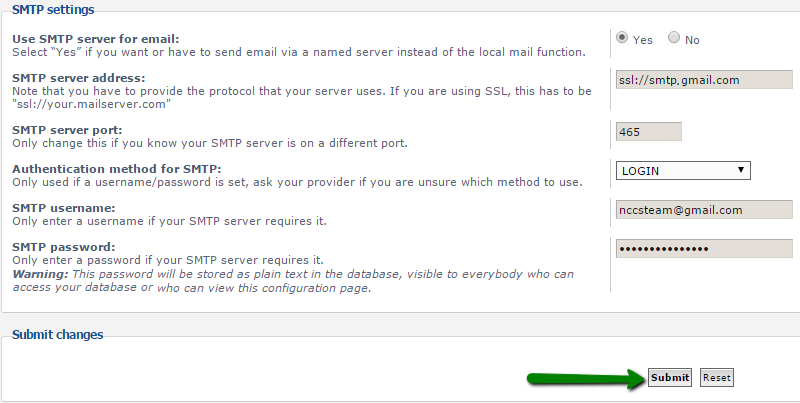The height and width of the screenshot is (403, 800).
Task: Submit the SMTP configuration changes
Action: click(x=670, y=377)
